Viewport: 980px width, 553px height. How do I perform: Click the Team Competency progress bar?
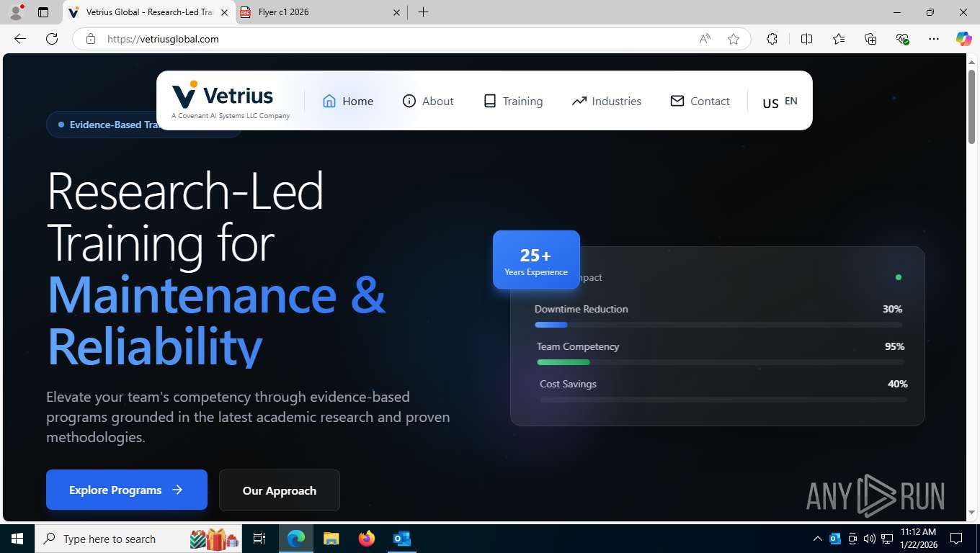tap(721, 362)
